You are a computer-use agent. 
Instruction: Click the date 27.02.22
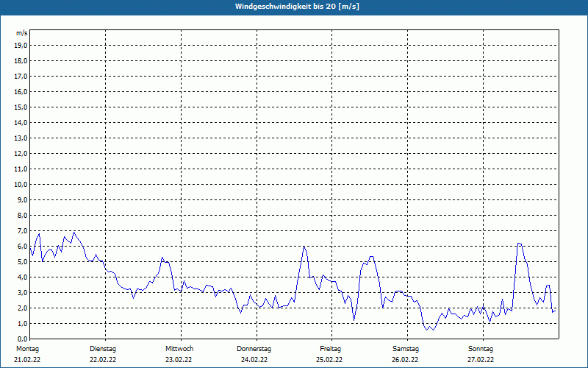[x=481, y=360]
